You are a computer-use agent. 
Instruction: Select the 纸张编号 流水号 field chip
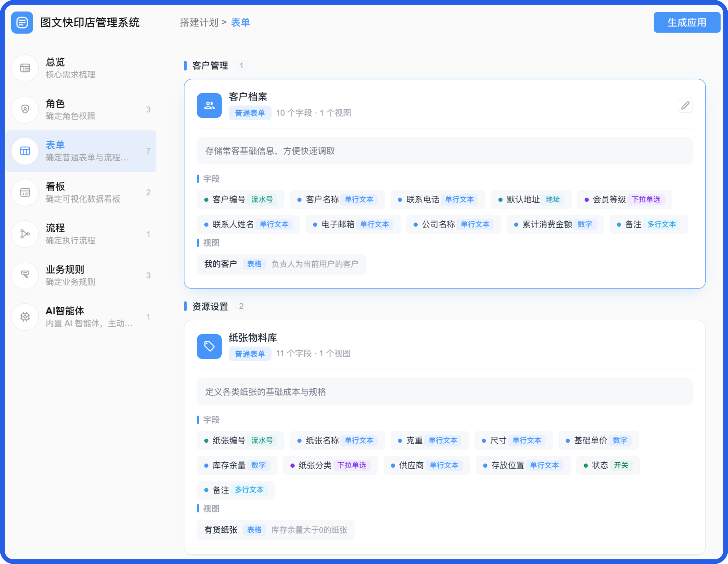click(240, 440)
